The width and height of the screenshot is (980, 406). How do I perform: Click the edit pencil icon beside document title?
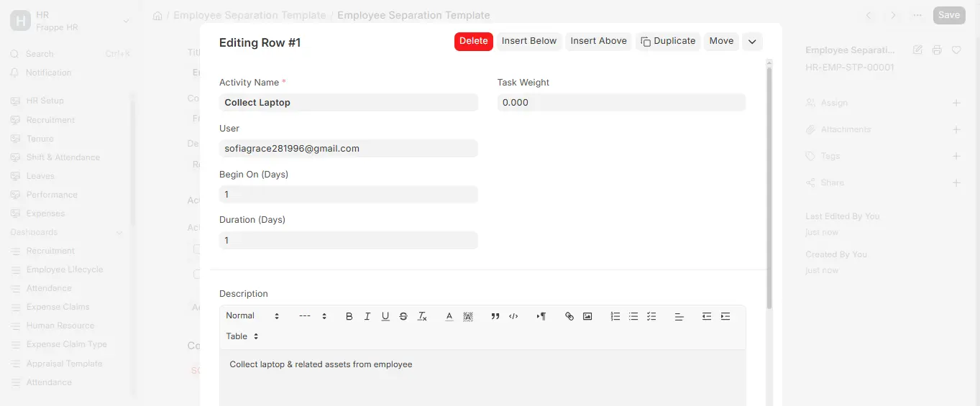pyautogui.click(x=917, y=50)
